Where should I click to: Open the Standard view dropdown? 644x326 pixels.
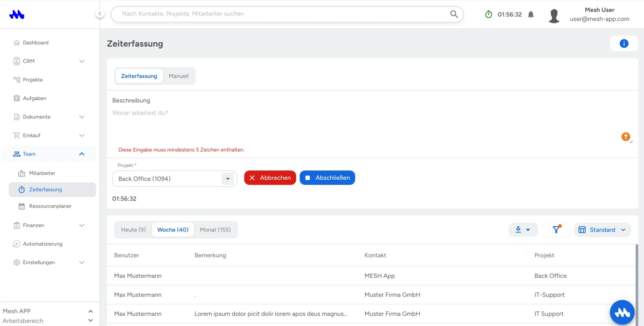602,230
